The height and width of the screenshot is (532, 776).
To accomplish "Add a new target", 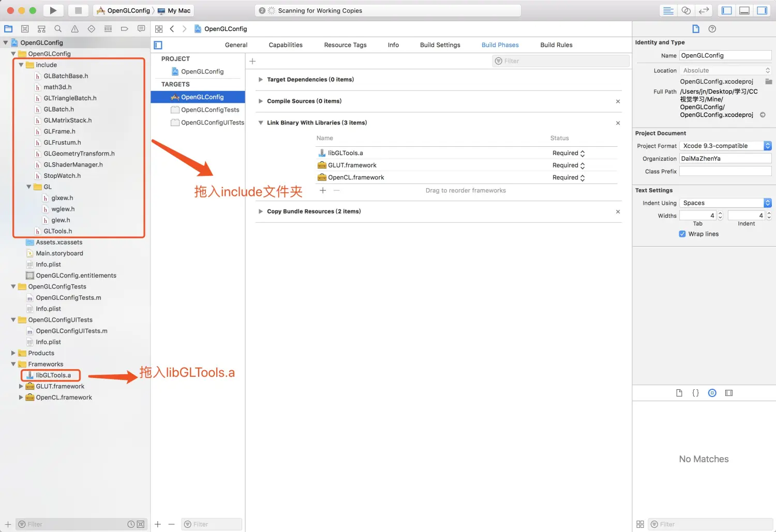I will (x=158, y=524).
